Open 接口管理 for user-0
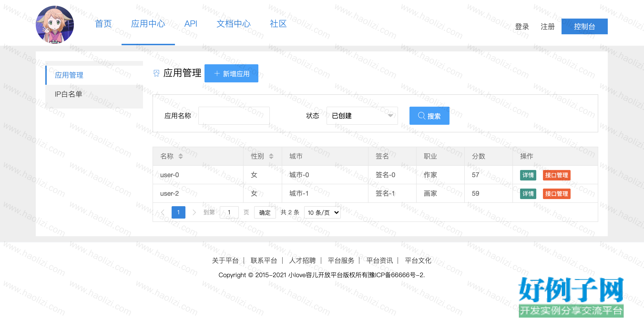644x320 pixels. point(557,175)
